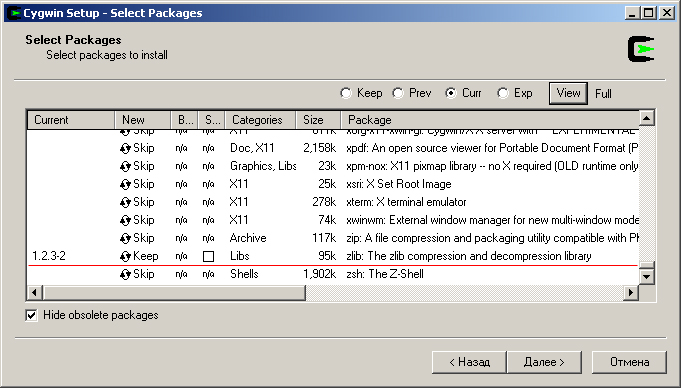The image size is (681, 388).
Task: Click the cycle icon in the zip row
Action: [125, 239]
